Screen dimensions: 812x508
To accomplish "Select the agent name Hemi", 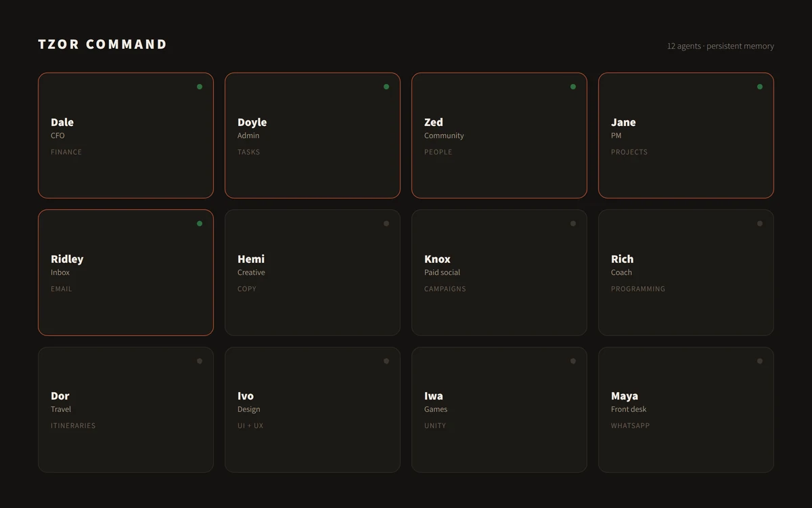I will tap(251, 259).
